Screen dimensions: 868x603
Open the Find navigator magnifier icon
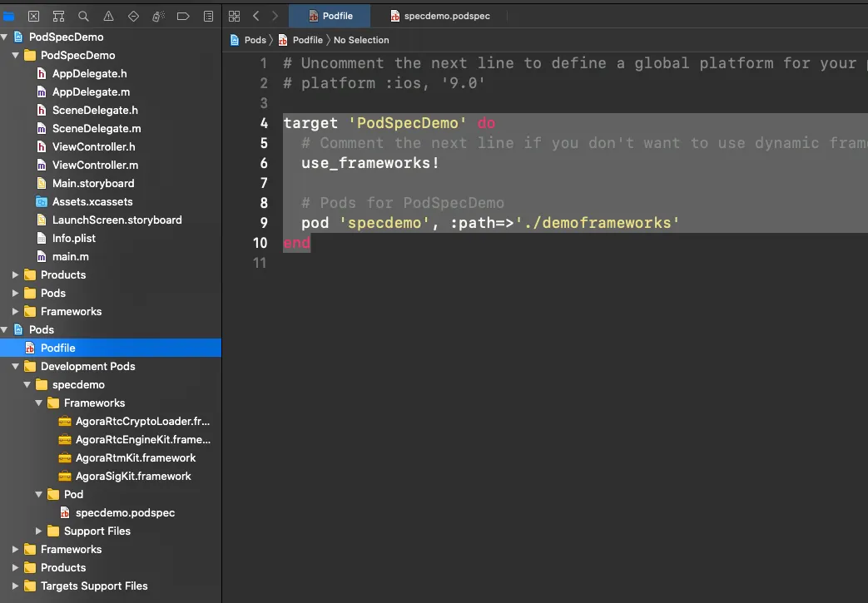[83, 16]
